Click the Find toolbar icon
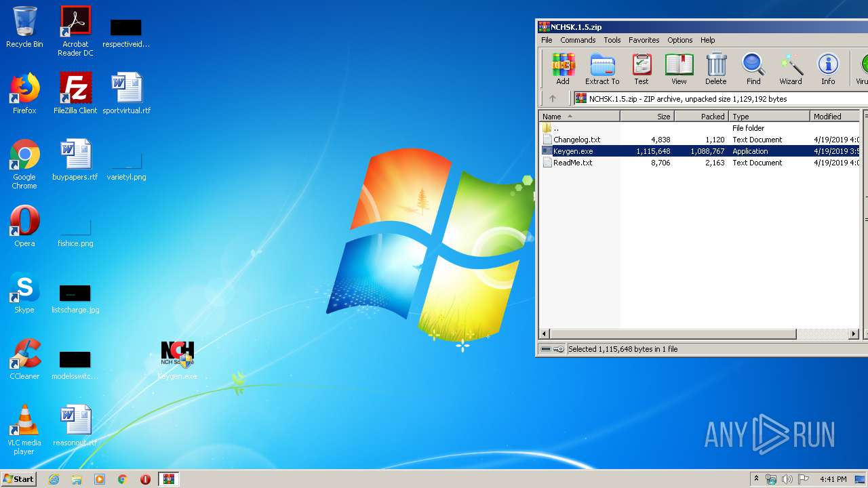Image resolution: width=868 pixels, height=488 pixels. pyautogui.click(x=753, y=69)
